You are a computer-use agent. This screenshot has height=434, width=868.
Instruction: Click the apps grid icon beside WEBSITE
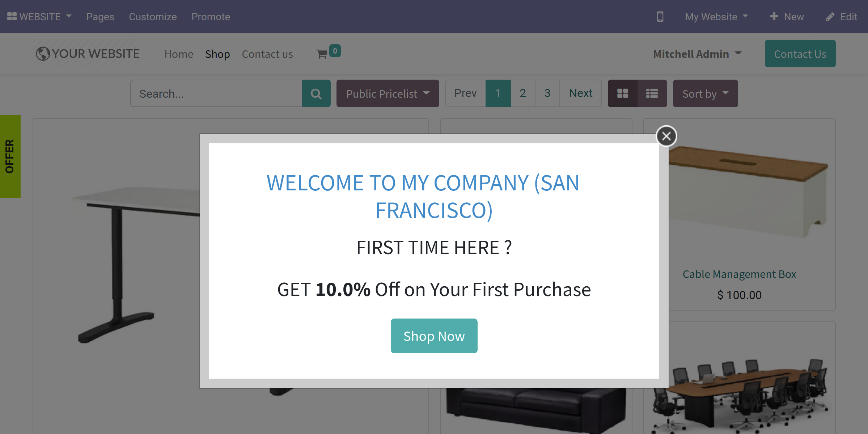point(12,16)
